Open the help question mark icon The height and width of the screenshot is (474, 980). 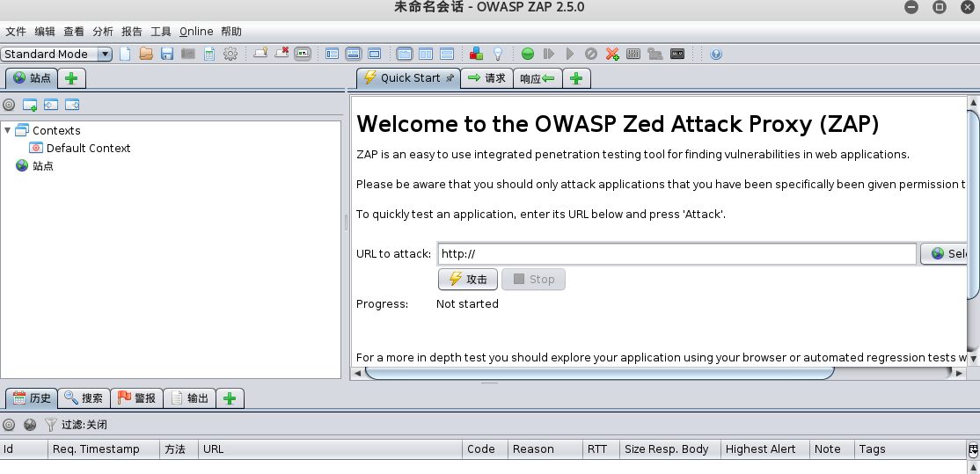[x=716, y=54]
